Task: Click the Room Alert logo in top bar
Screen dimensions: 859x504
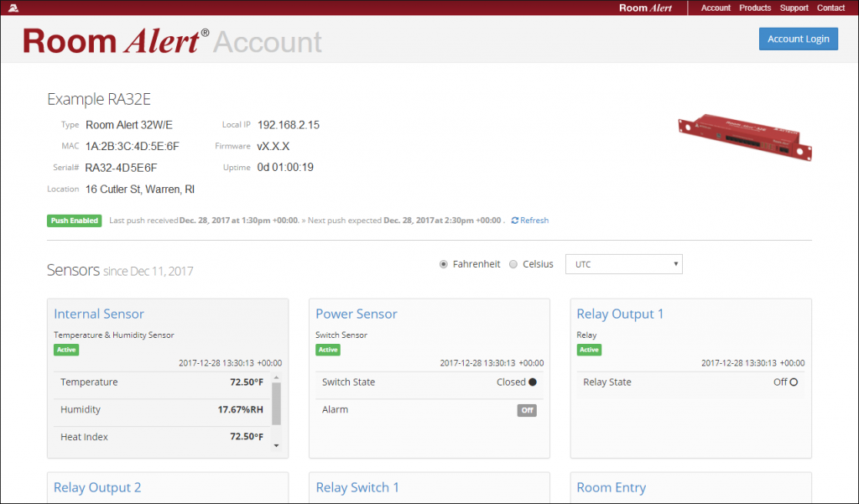Action: (x=645, y=8)
